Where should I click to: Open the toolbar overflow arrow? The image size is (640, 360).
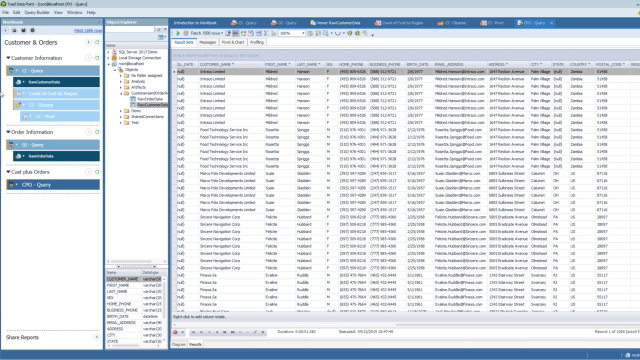373,35
